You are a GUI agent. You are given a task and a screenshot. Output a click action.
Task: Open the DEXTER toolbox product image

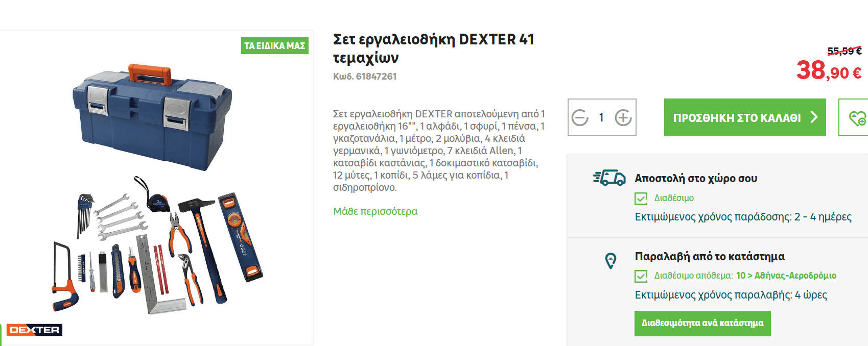click(156, 187)
